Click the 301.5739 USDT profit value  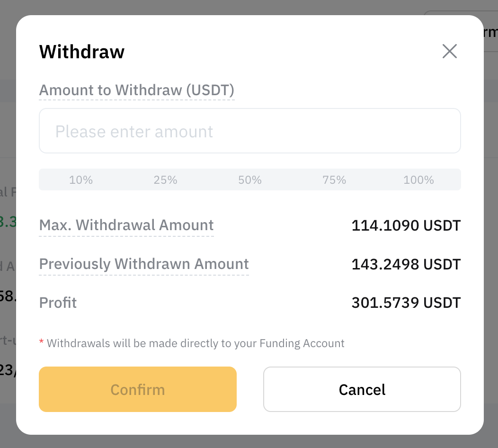[406, 303]
